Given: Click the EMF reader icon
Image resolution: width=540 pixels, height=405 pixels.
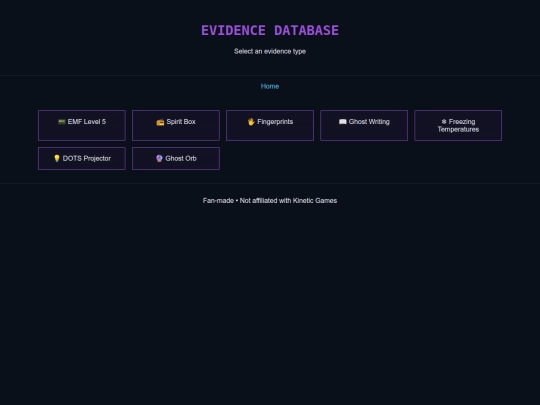Looking at the screenshot, I should pos(62,122).
